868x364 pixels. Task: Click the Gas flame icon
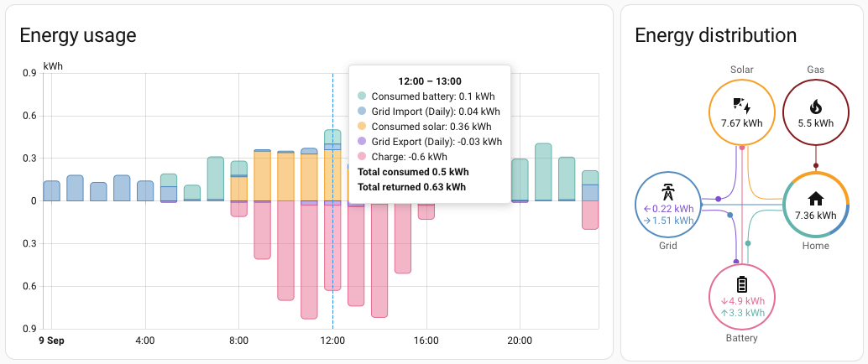[815, 107]
